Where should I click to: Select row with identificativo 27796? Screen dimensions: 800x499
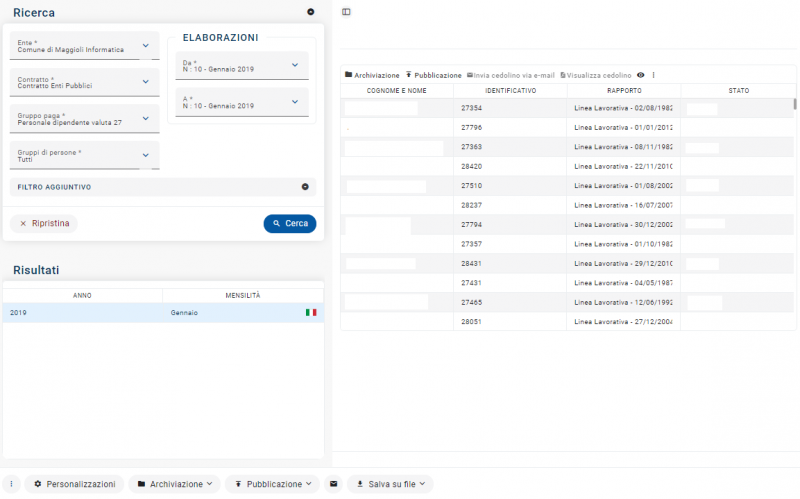pos(567,128)
